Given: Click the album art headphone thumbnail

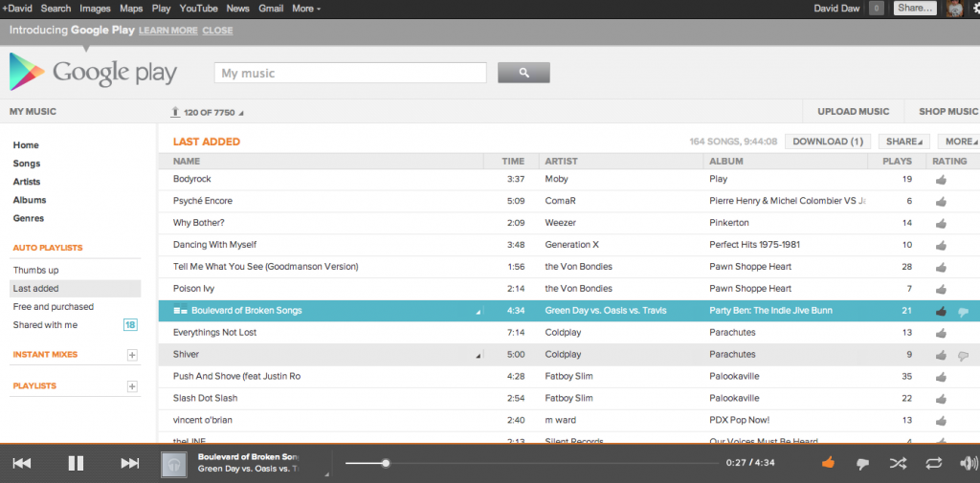Looking at the screenshot, I should pos(174,464).
